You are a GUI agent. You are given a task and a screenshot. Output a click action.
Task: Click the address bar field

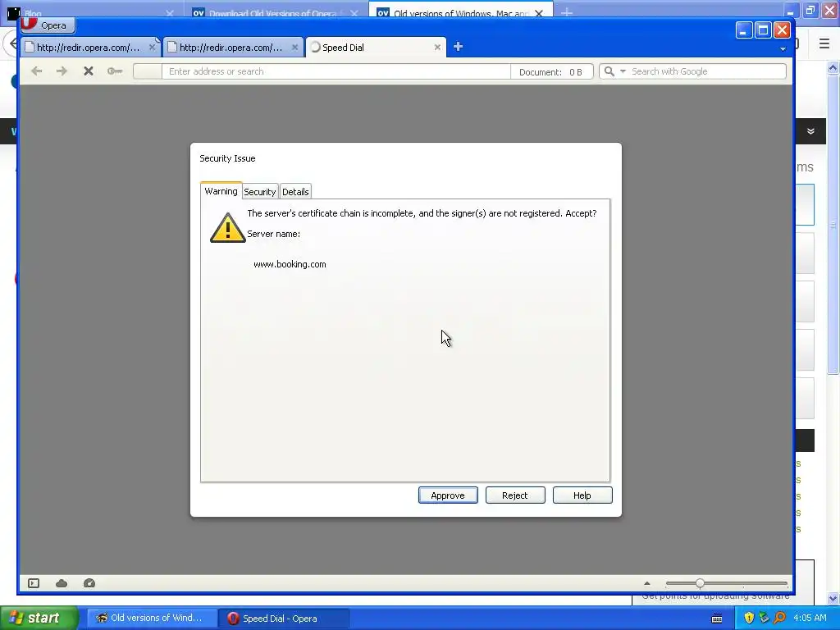[336, 71]
